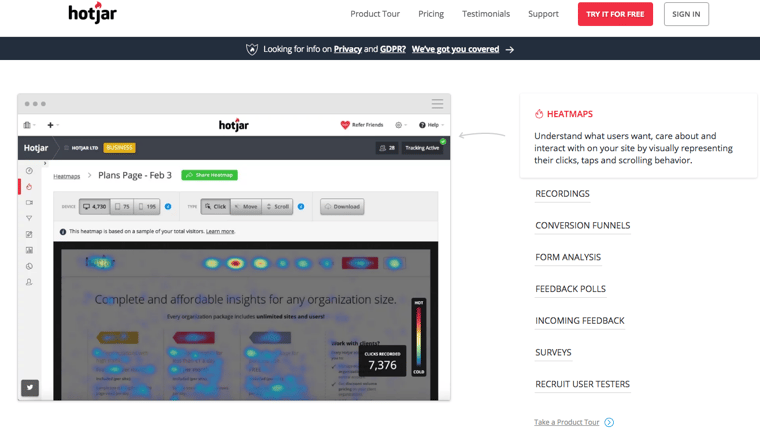Select the Heatmaps flame icon in the sidebar
760x438 pixels.
pos(29,187)
